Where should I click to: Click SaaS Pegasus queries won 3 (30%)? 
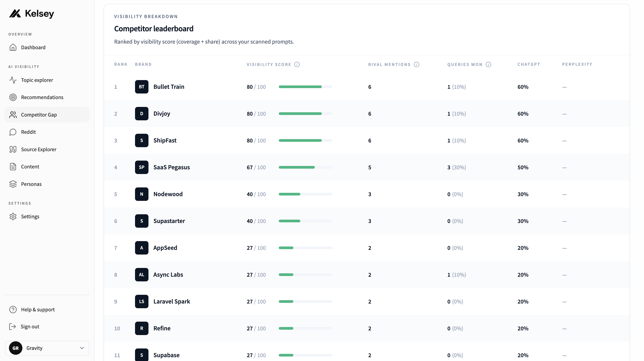click(x=457, y=168)
